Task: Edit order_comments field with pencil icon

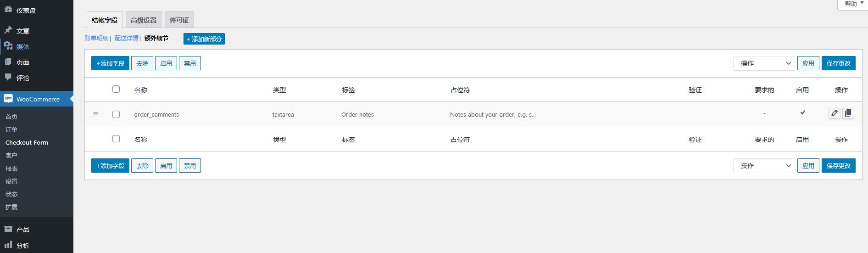Action: 835,113
